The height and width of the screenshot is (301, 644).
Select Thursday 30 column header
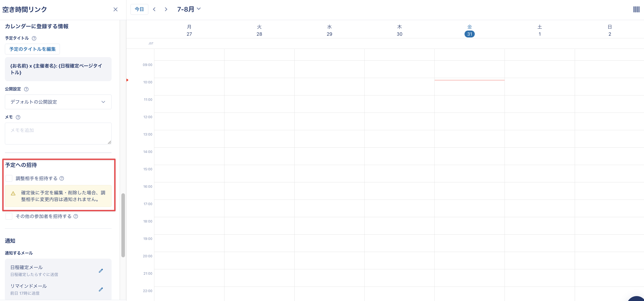pyautogui.click(x=399, y=30)
